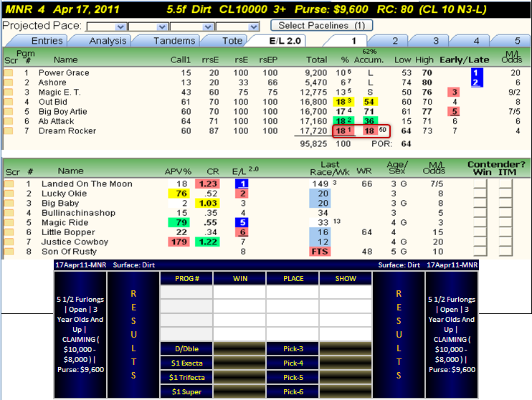
Task: Click first PROG # results field
Action: [186, 292]
